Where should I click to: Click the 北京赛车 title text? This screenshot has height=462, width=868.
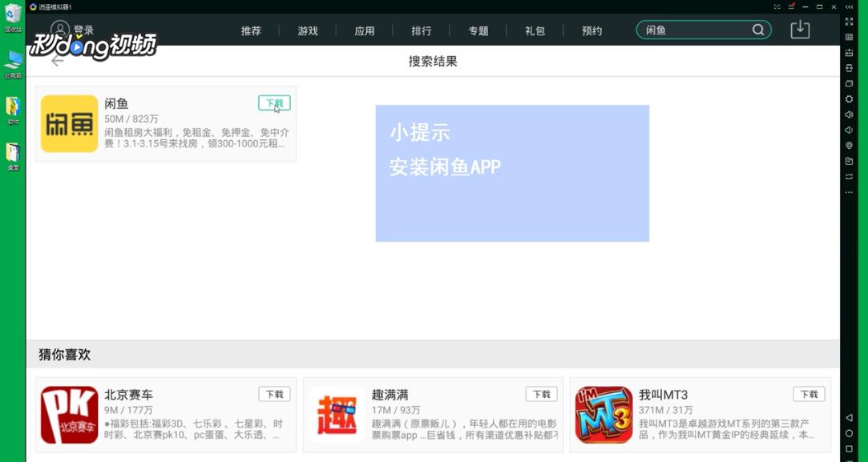[x=128, y=395]
